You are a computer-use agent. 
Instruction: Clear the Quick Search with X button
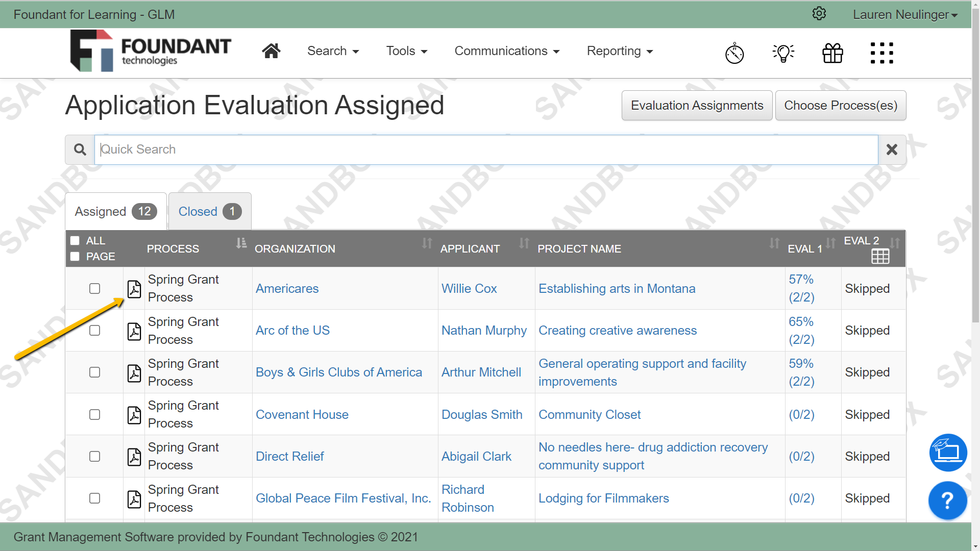(x=892, y=149)
